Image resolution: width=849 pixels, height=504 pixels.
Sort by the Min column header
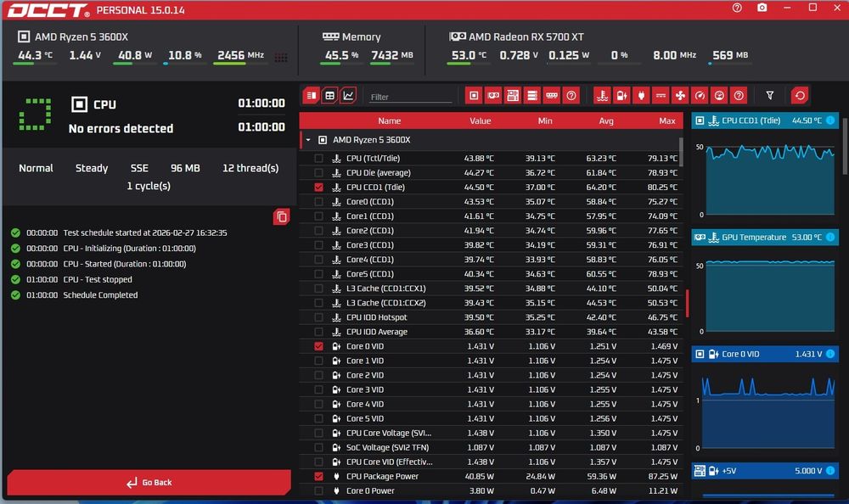coord(545,120)
